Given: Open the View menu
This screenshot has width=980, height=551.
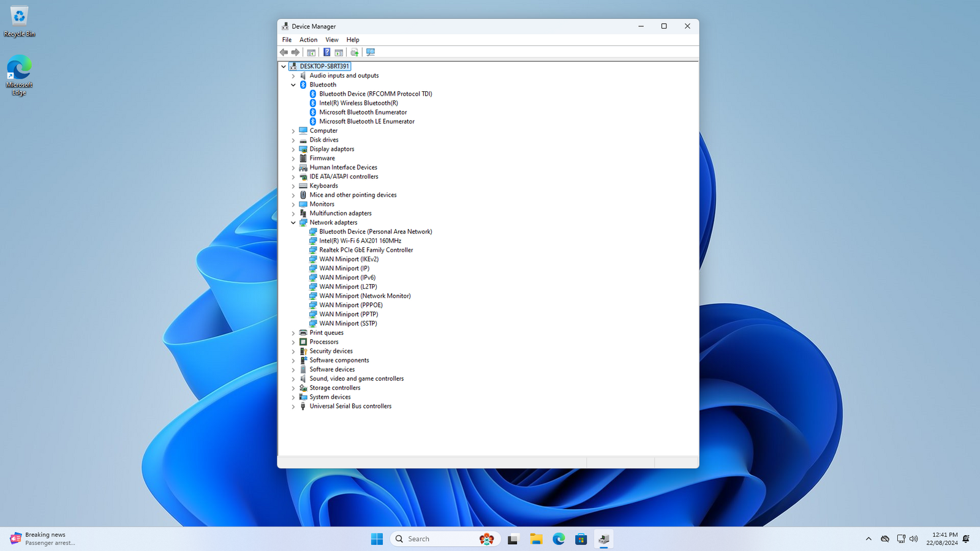Looking at the screenshot, I should (332, 40).
